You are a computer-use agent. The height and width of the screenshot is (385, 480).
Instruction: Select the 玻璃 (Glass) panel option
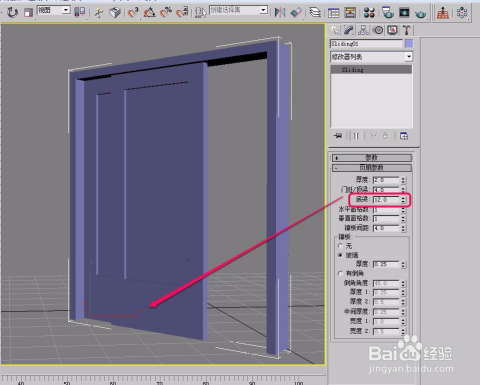pos(340,255)
